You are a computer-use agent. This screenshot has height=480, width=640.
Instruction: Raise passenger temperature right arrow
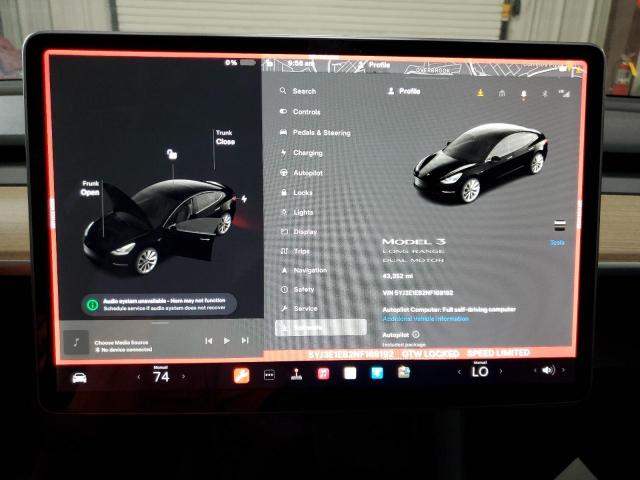pyautogui.click(x=501, y=371)
